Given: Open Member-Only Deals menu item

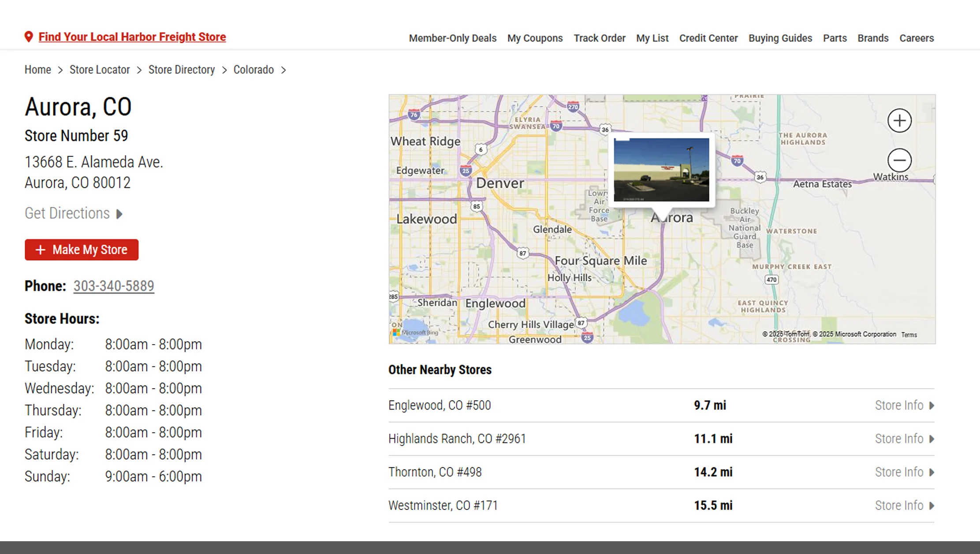Looking at the screenshot, I should [453, 38].
